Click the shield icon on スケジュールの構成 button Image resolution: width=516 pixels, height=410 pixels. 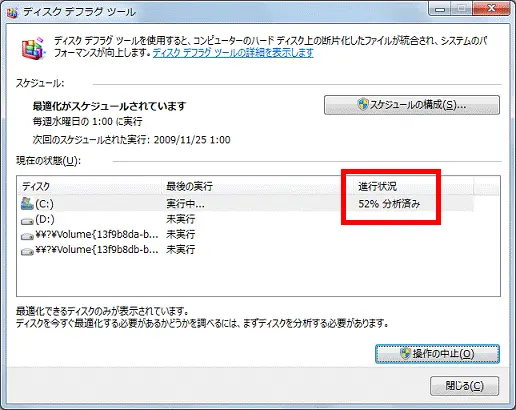363,104
